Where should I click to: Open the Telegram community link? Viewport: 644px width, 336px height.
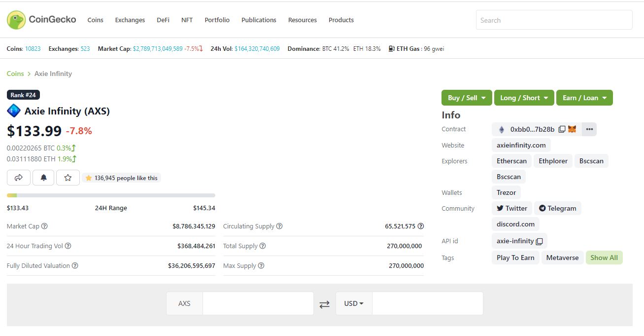click(558, 208)
